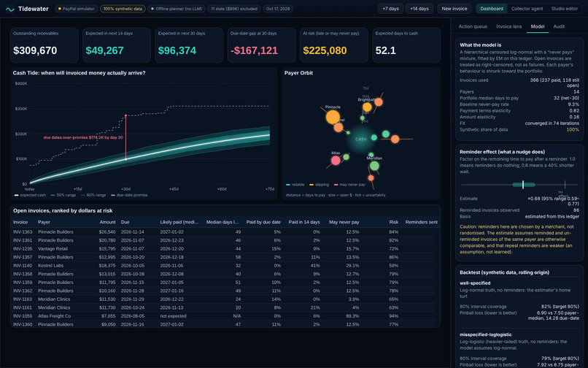
Task: Click the CASH center of Payer Orbit
Action: coord(361,139)
